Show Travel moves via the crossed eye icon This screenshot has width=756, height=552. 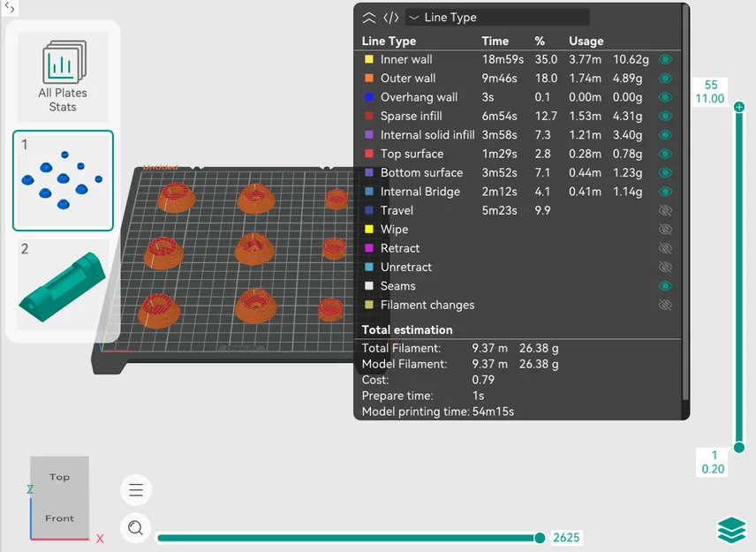pos(665,210)
